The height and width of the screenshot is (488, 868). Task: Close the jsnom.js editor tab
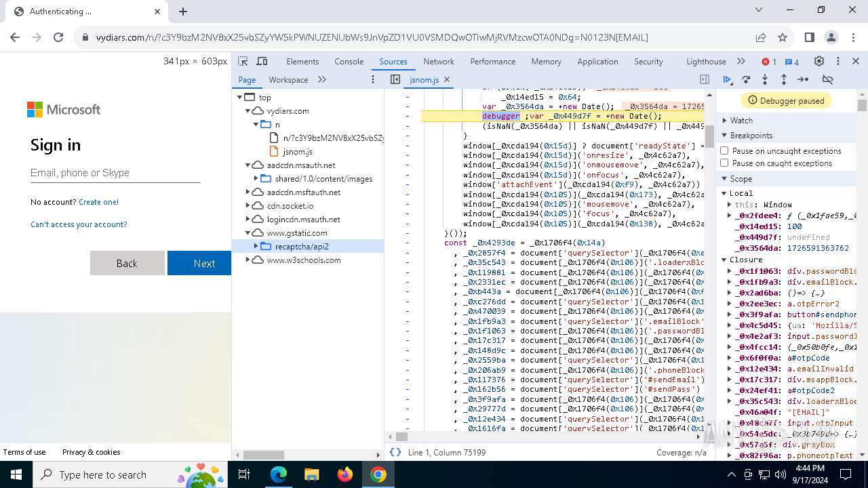(447, 79)
